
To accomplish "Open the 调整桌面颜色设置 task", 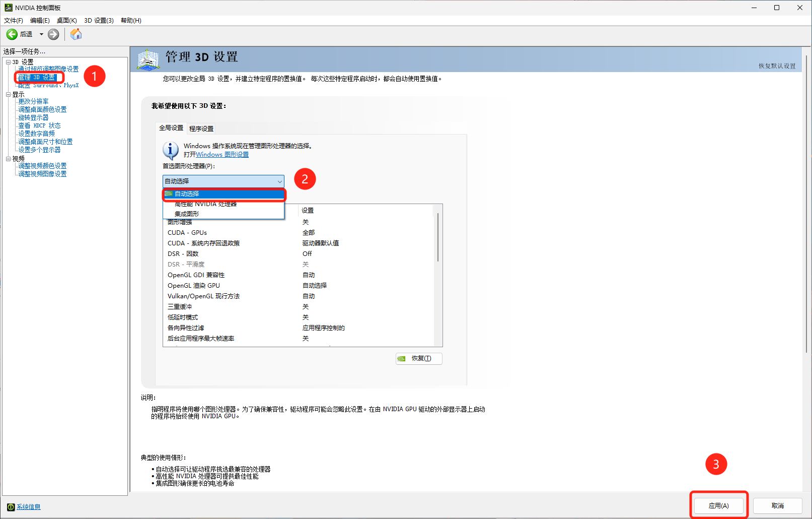I will [x=42, y=109].
